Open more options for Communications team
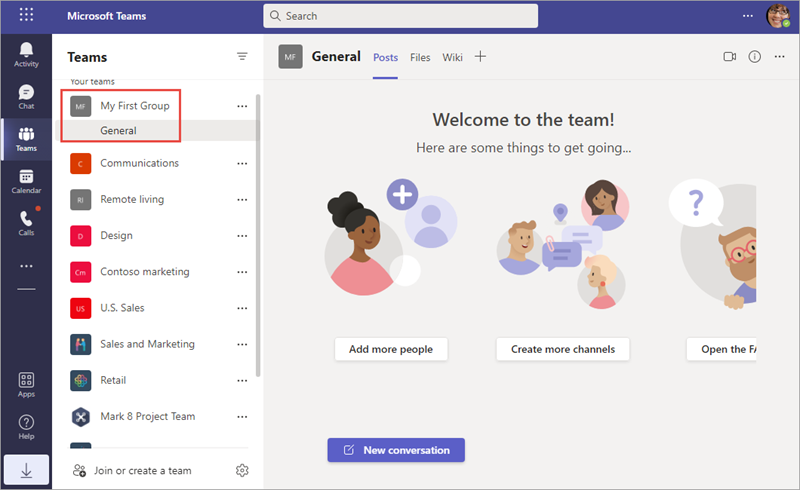Screen dimensions: 800x490 tap(242, 163)
